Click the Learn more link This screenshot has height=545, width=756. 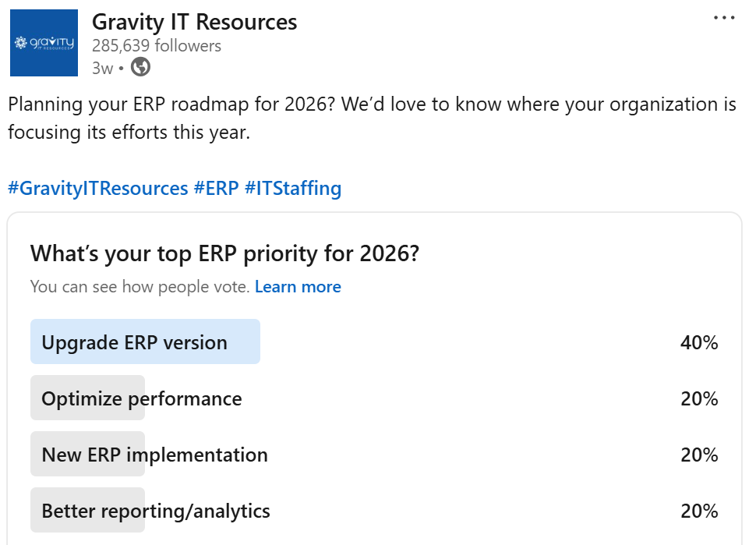tap(298, 287)
